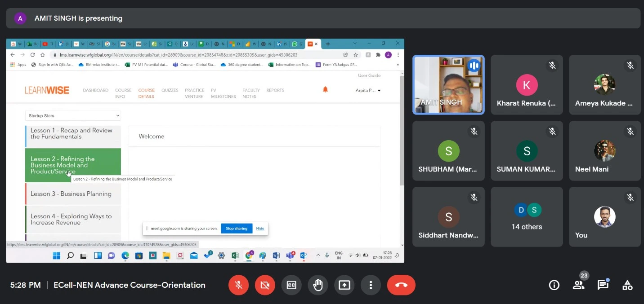The image size is (644, 304).
Task: Click Stop sharing button in shared screen
Action: 237,228
